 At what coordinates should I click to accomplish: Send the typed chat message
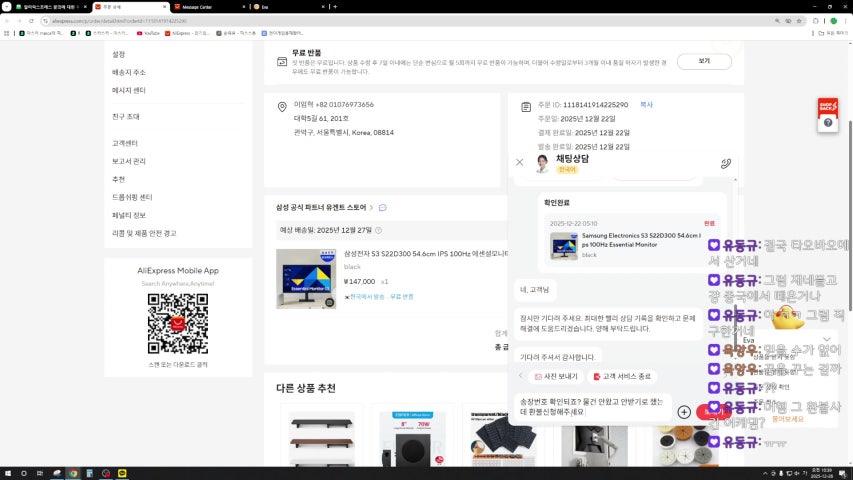pos(713,412)
